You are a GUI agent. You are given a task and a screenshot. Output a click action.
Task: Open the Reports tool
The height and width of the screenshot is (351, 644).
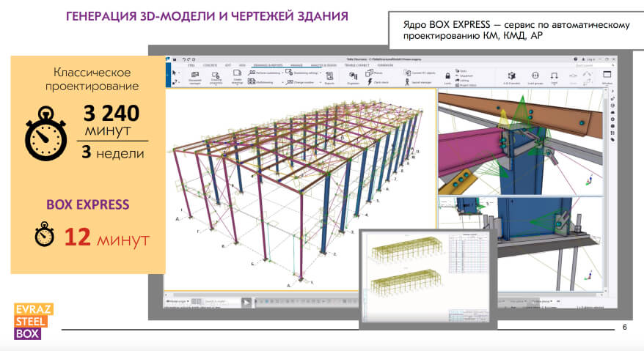point(329,78)
